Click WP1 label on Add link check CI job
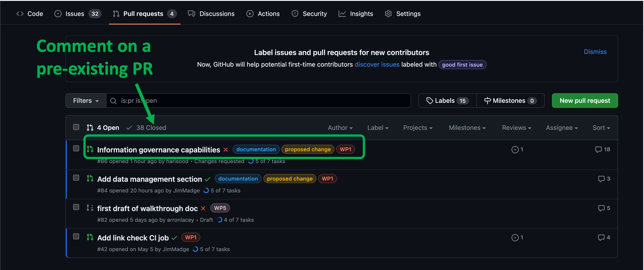 191,237
